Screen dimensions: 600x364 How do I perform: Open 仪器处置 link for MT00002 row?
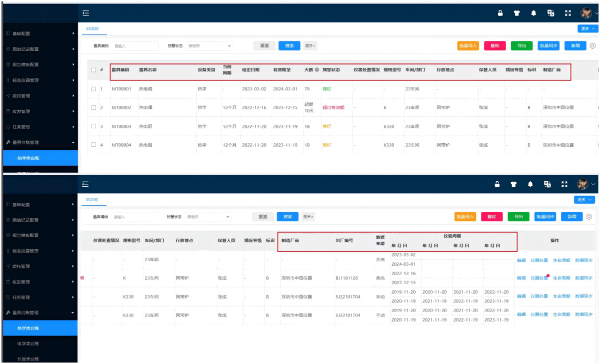(539, 278)
